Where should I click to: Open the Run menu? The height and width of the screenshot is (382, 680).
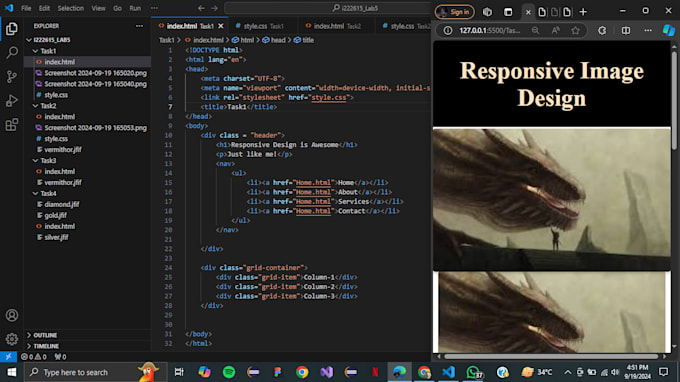[135, 8]
